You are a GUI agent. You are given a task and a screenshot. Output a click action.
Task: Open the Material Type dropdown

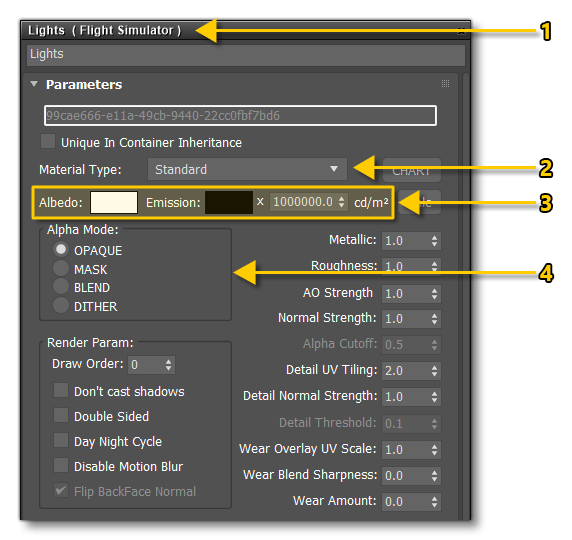(247, 169)
